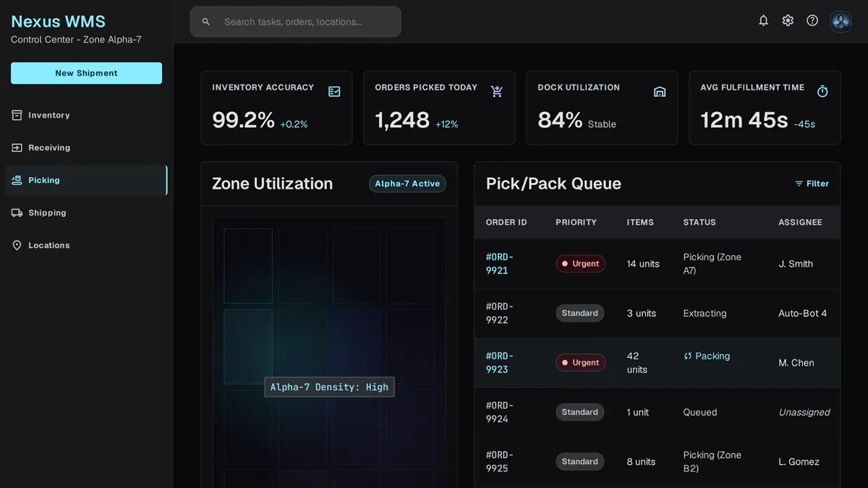The width and height of the screenshot is (868, 488).
Task: Click the Locations pin icon in sidebar
Action: tap(17, 245)
